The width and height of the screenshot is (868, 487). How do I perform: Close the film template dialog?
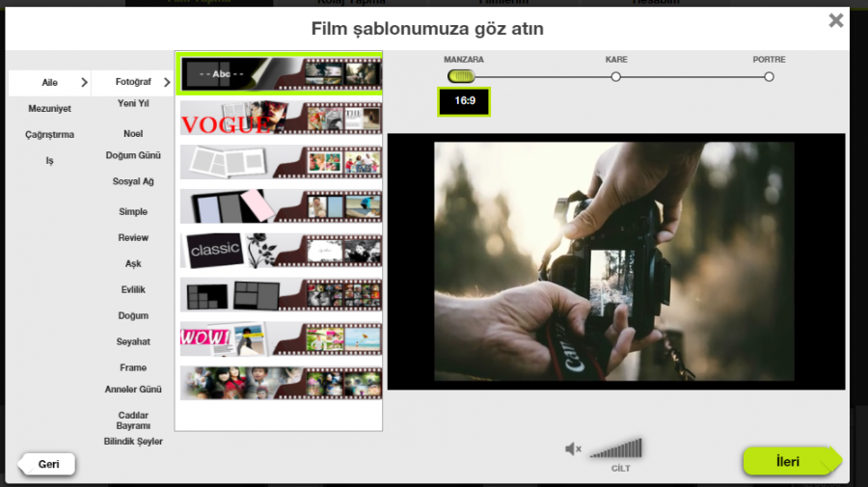click(836, 20)
